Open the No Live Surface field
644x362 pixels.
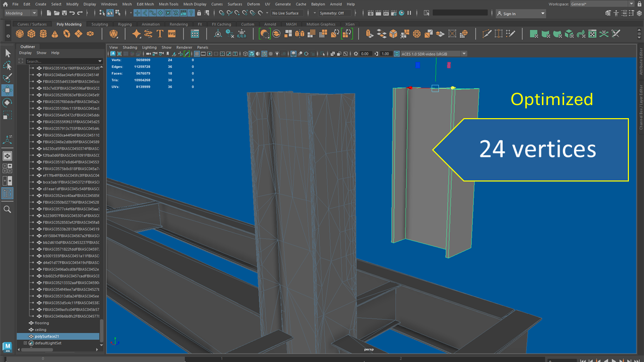click(288, 13)
